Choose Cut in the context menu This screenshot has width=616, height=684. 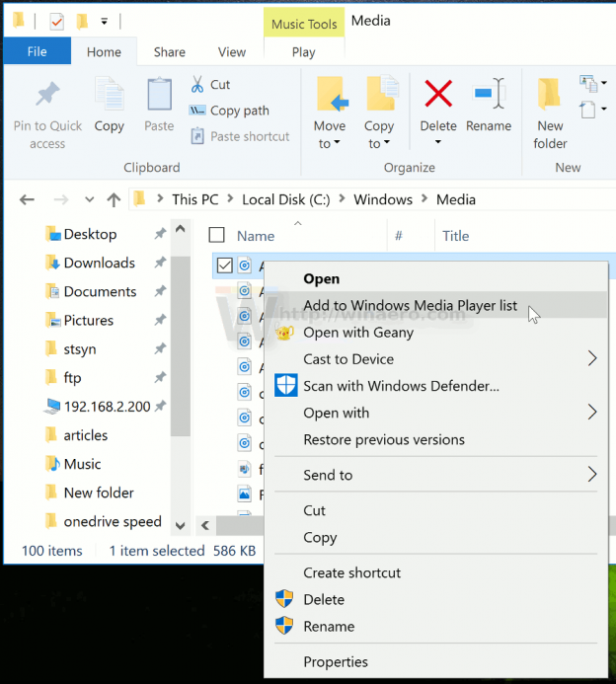tap(436, 510)
